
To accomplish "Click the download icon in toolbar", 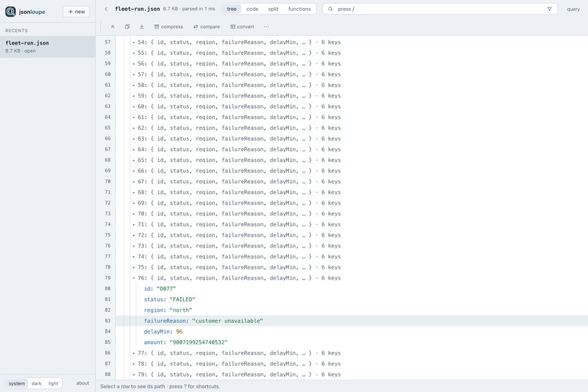I will tap(142, 26).
